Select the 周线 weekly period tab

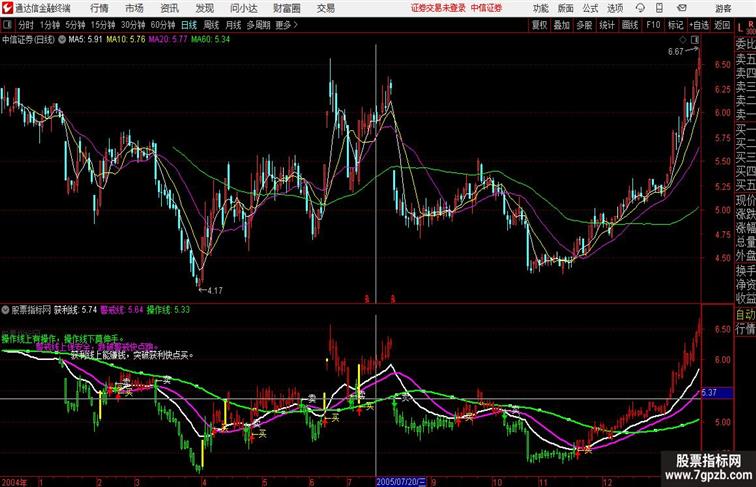(211, 25)
